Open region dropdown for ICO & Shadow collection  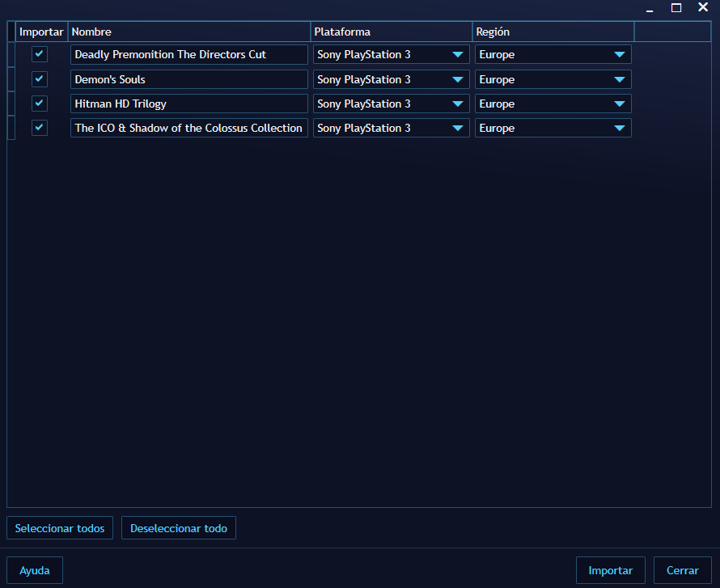point(620,128)
